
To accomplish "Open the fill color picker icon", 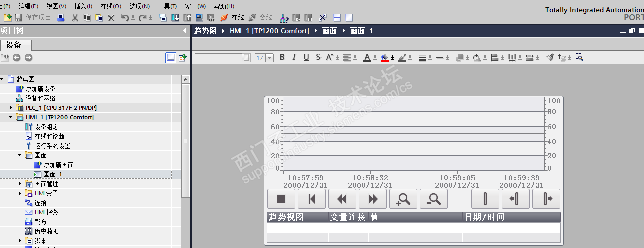I will coord(384,57).
